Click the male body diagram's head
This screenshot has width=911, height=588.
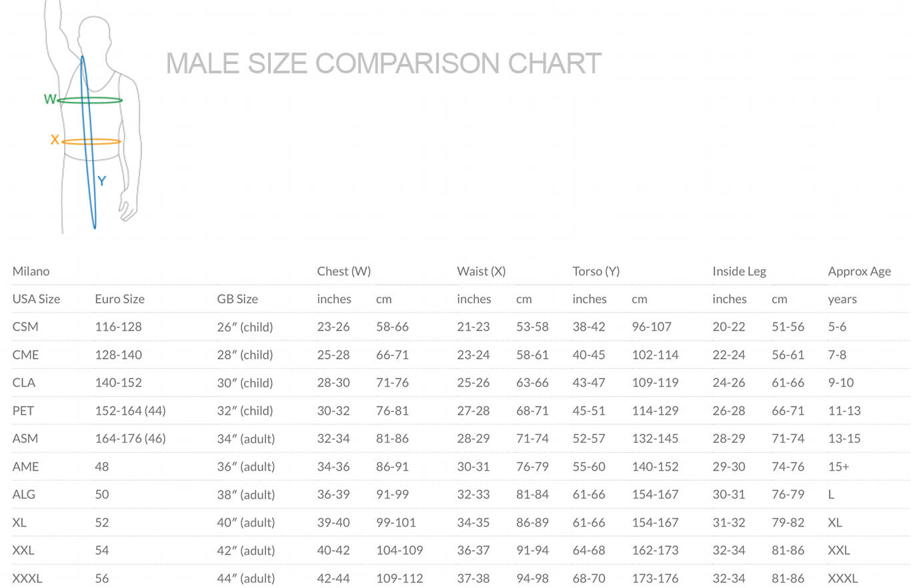point(93,33)
